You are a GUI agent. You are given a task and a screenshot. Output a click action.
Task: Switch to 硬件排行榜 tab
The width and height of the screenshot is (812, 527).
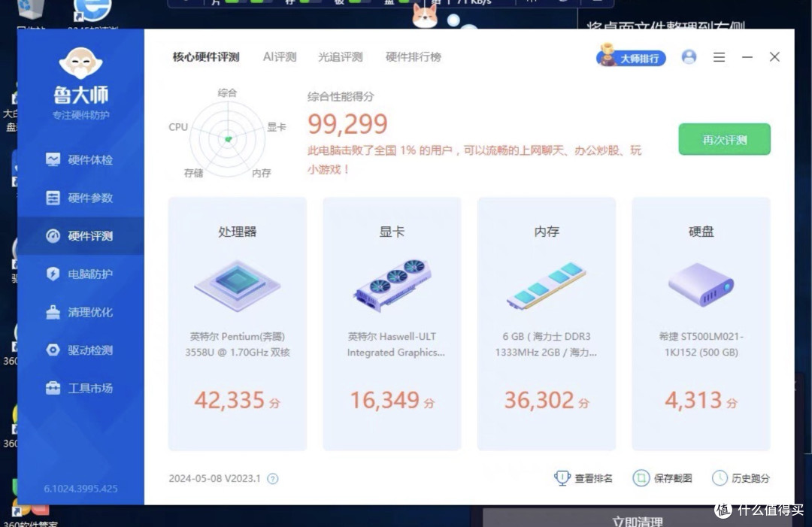414,57
